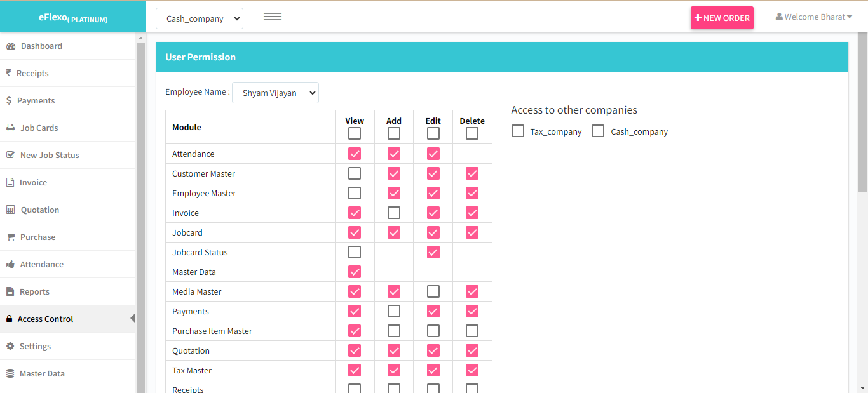Open Master Data in the sidebar

click(x=42, y=373)
